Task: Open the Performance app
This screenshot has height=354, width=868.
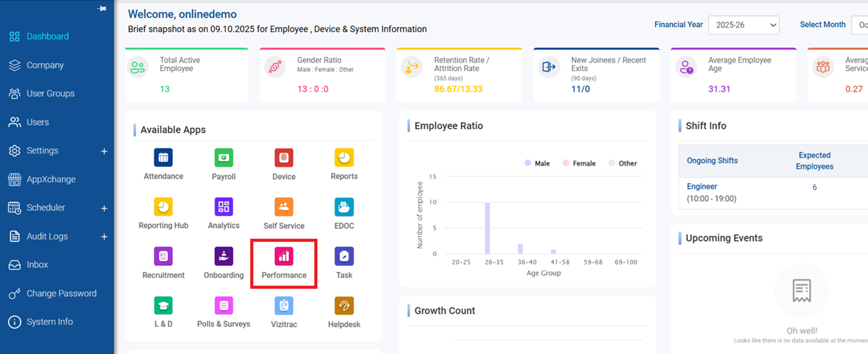Action: click(284, 256)
